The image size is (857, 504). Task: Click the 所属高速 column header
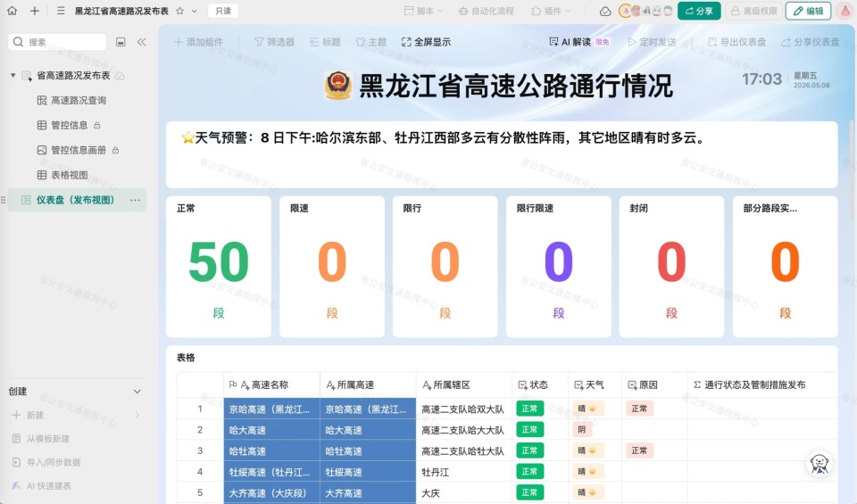tap(368, 385)
